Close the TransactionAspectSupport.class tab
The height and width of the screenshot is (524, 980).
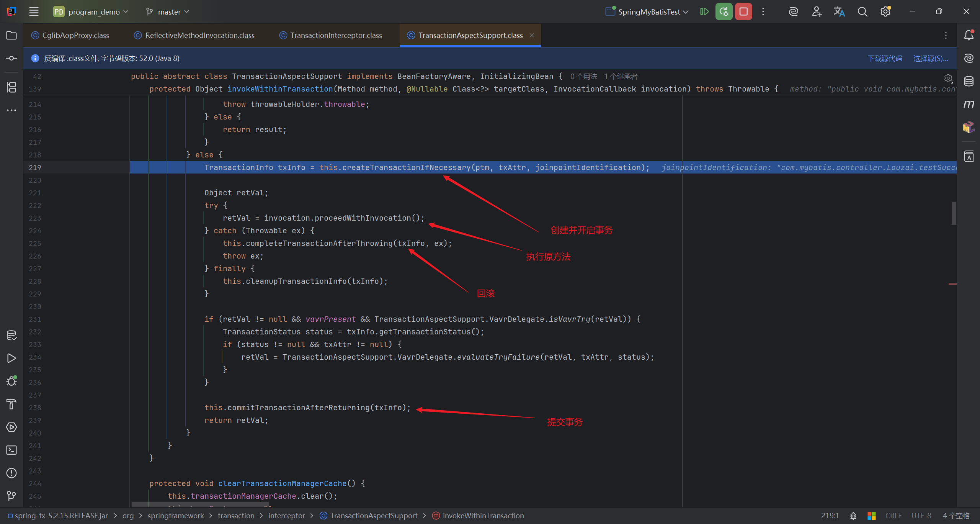coord(532,35)
